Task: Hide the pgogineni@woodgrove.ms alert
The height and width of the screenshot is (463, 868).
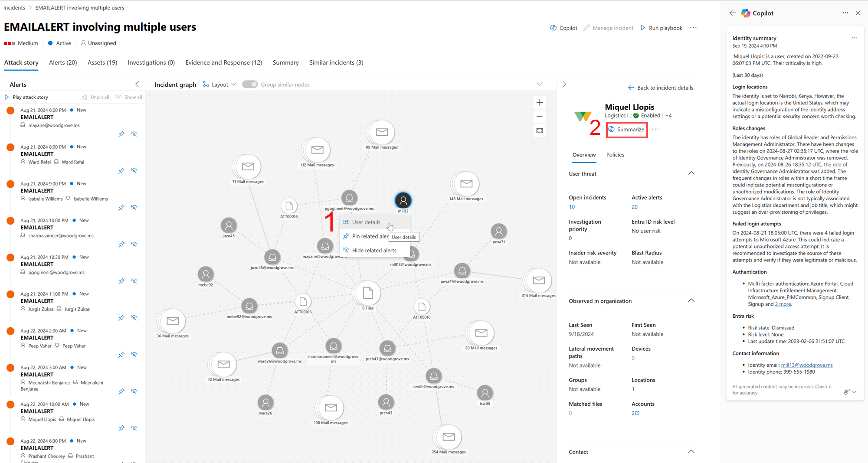Action: tap(134, 281)
